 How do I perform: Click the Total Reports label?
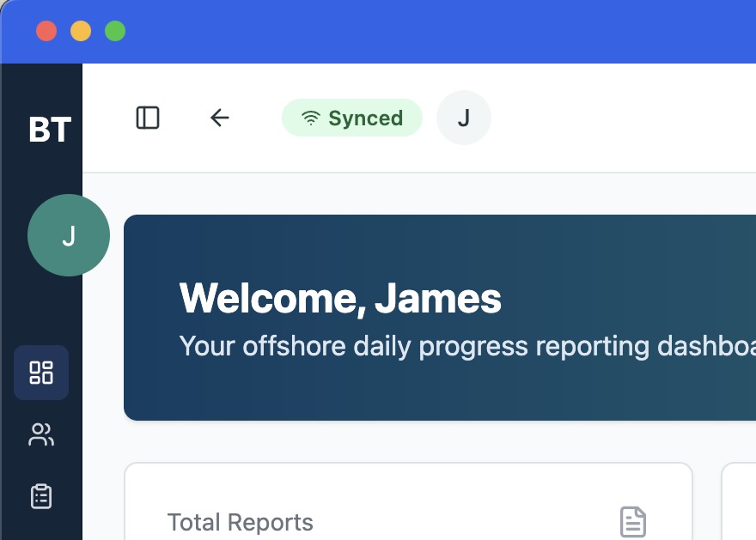(240, 522)
